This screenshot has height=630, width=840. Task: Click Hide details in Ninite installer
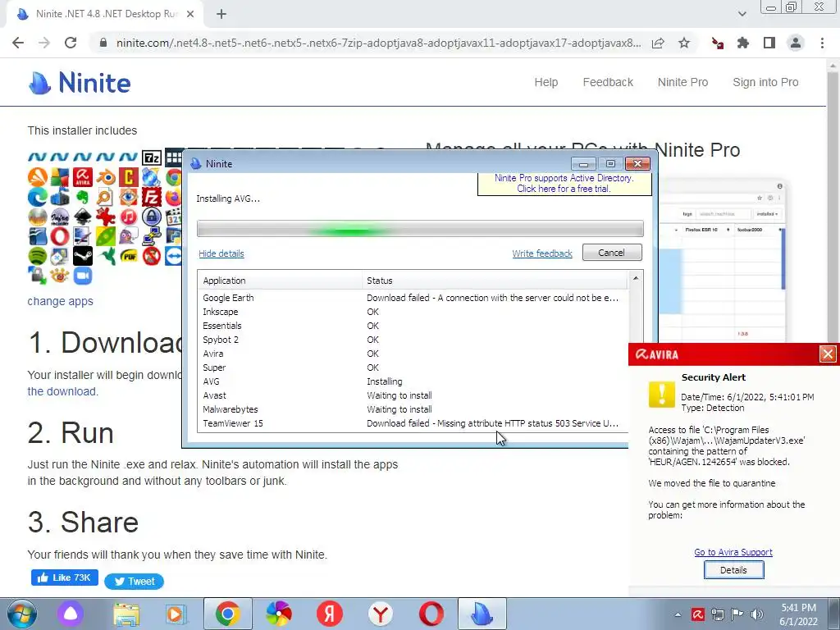pos(221,253)
